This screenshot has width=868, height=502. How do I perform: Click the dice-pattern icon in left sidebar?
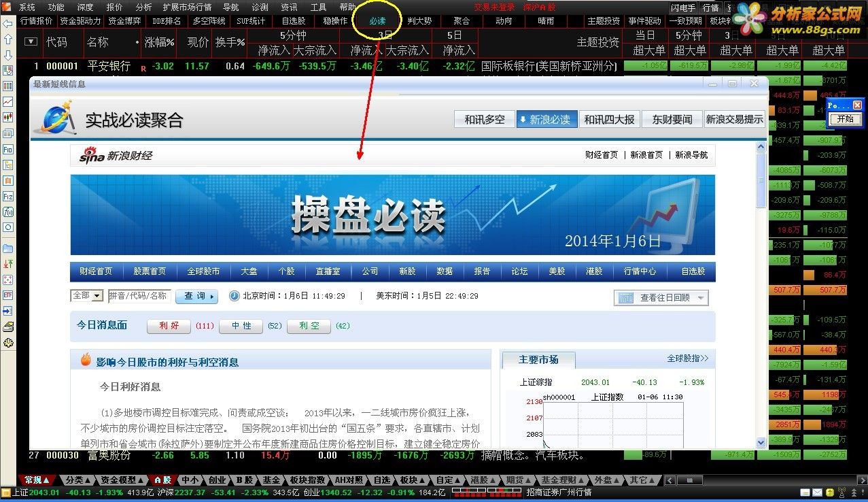point(8,280)
